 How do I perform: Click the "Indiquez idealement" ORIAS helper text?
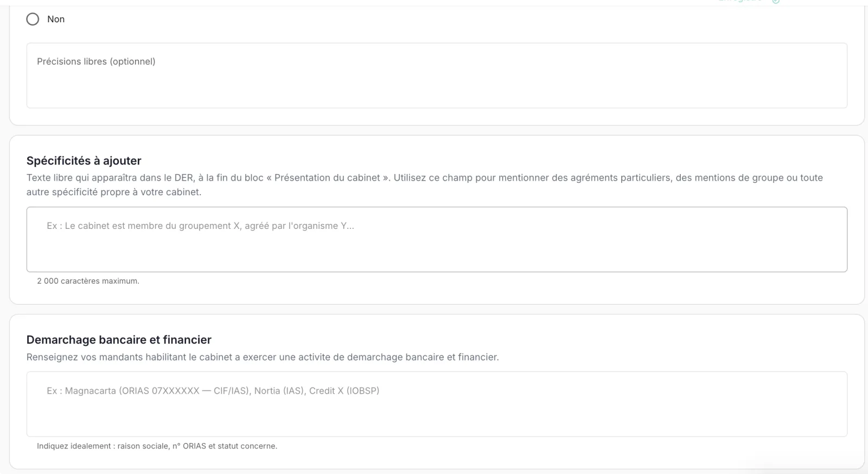157,446
